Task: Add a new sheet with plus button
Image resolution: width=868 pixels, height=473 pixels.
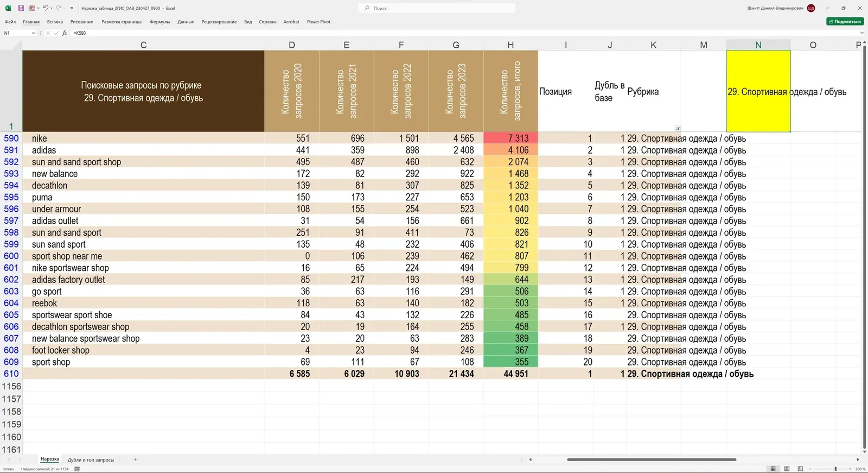Action: tap(135, 459)
